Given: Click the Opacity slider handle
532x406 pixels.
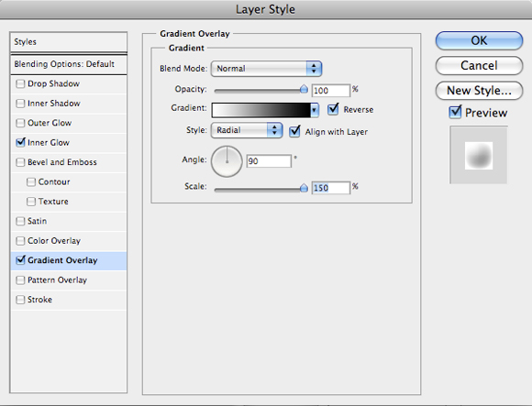Looking at the screenshot, I should coord(304,90).
